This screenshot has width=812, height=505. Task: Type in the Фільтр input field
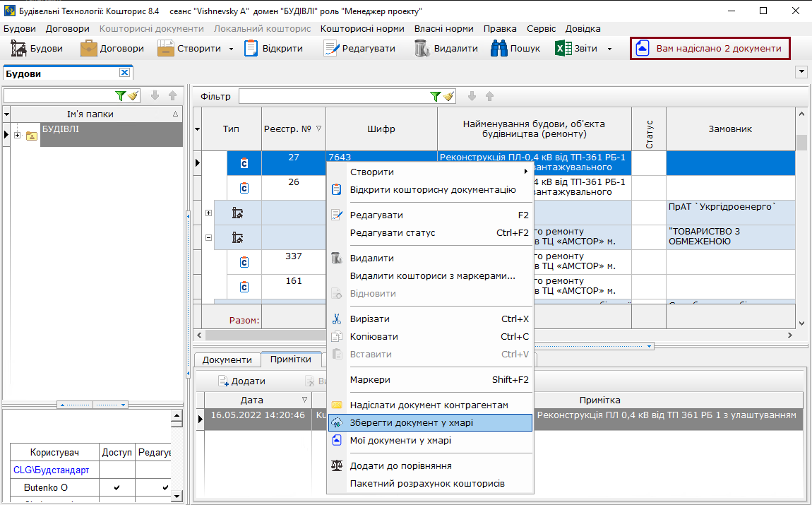coord(333,96)
